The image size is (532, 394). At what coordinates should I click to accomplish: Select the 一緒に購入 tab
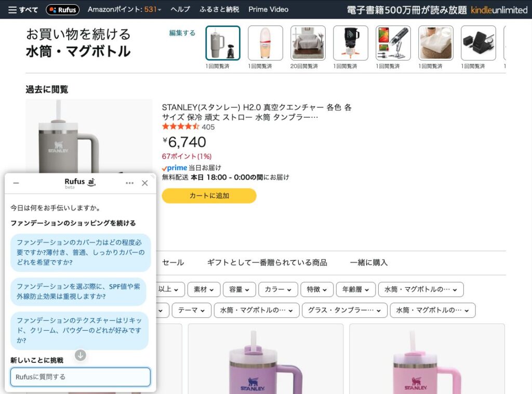pos(369,263)
